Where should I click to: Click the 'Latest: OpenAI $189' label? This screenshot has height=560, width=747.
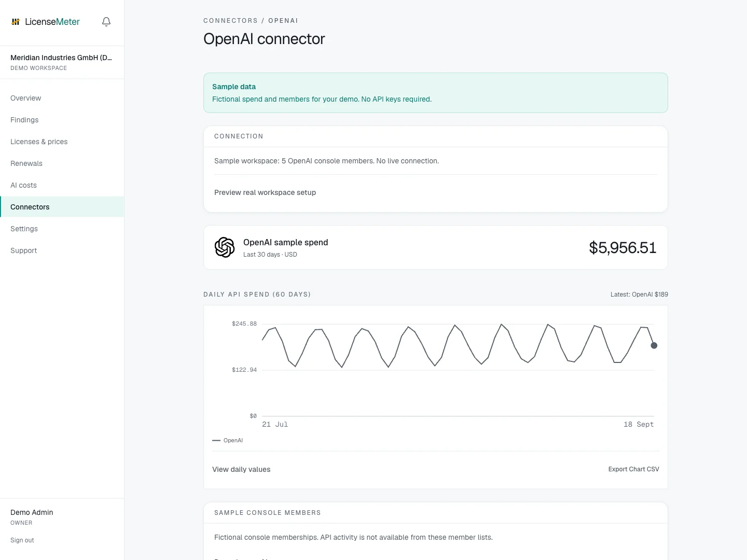click(x=639, y=295)
